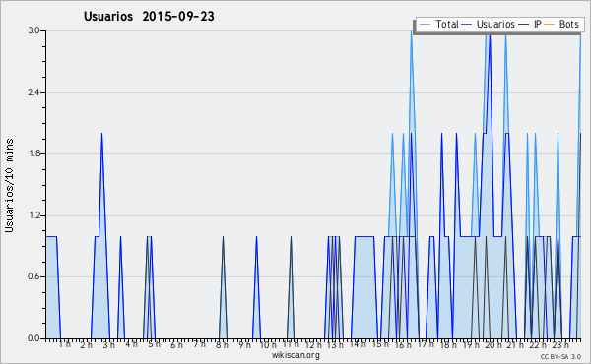The width and height of the screenshot is (591, 364).
Task: Click the '5 h' x-axis label
Action: point(154,344)
